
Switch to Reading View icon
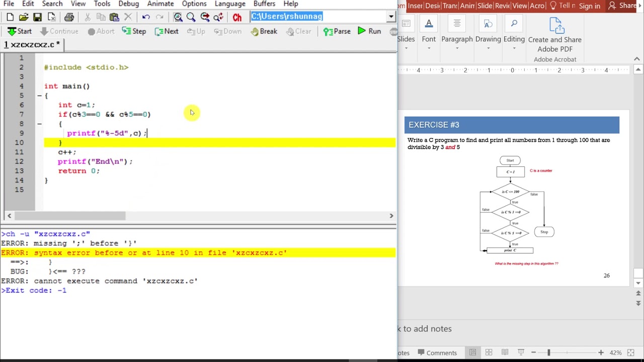(x=505, y=352)
